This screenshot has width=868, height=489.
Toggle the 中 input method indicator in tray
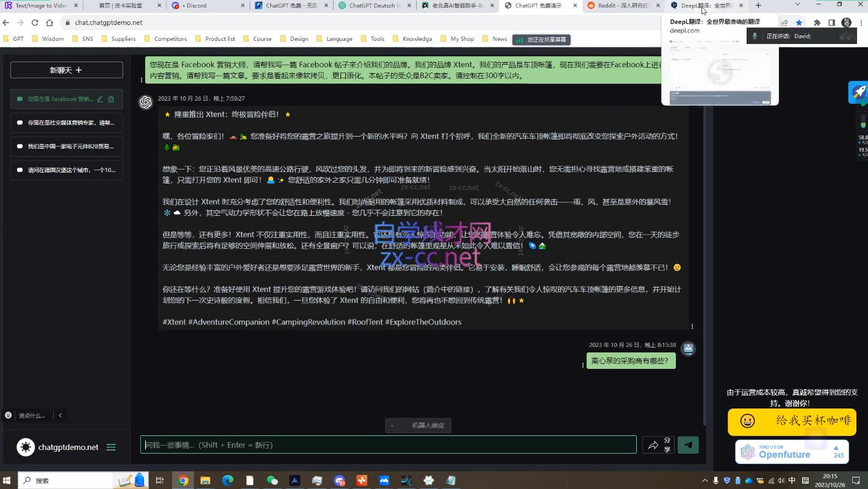[x=792, y=480]
